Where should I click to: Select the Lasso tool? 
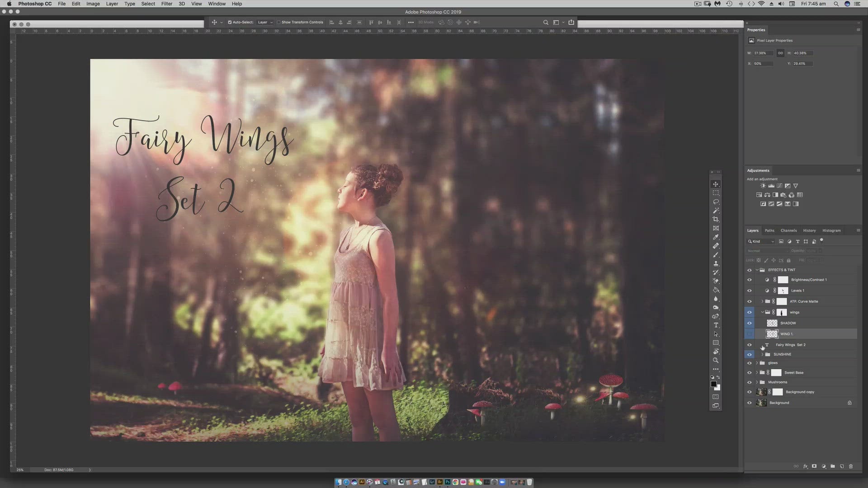pos(716,202)
